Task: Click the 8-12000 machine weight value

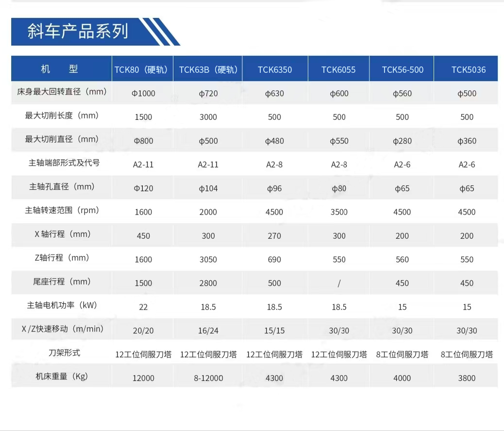Action: [208, 377]
